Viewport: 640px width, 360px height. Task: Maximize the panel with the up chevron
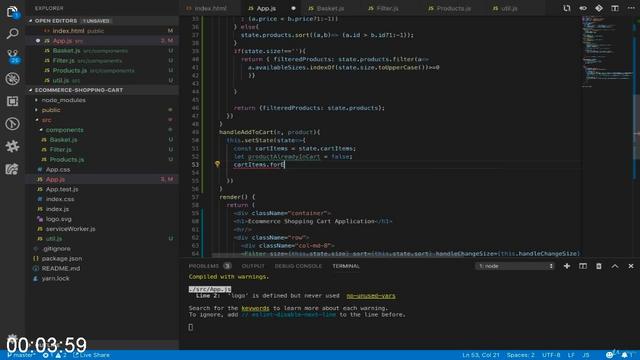pos(615,266)
